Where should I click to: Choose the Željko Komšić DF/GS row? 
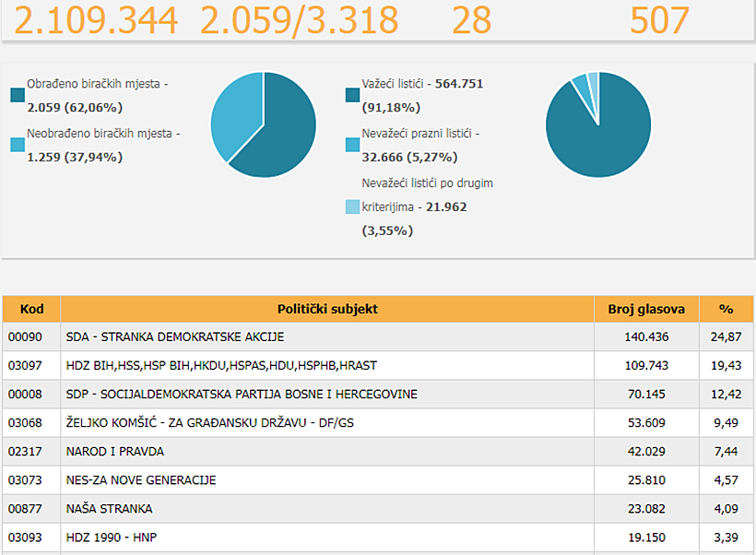[378, 423]
